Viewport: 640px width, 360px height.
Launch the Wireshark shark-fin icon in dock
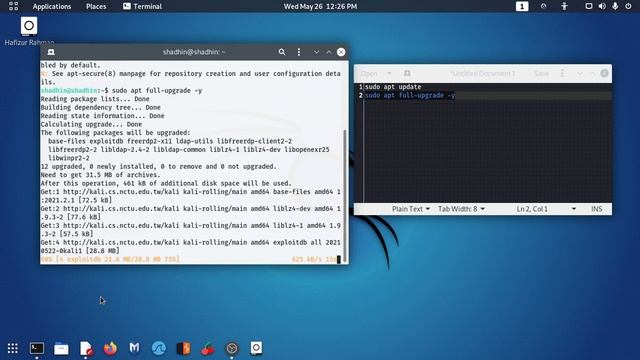pos(159,348)
